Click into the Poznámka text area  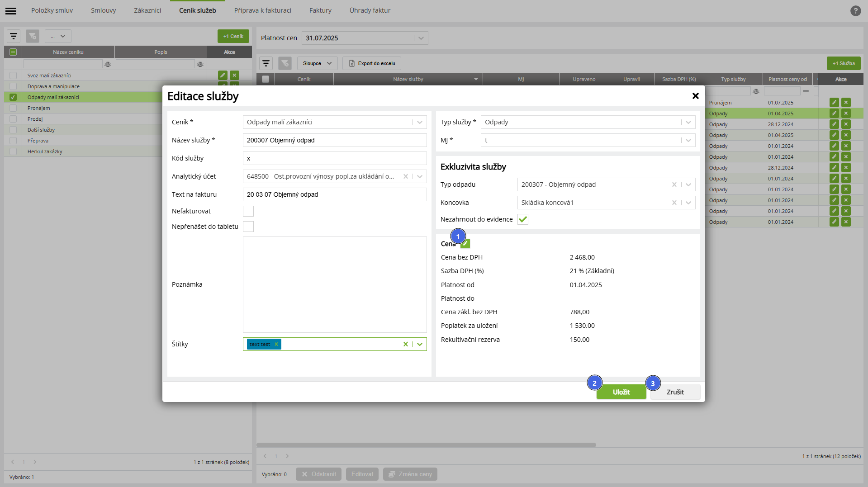click(x=335, y=284)
